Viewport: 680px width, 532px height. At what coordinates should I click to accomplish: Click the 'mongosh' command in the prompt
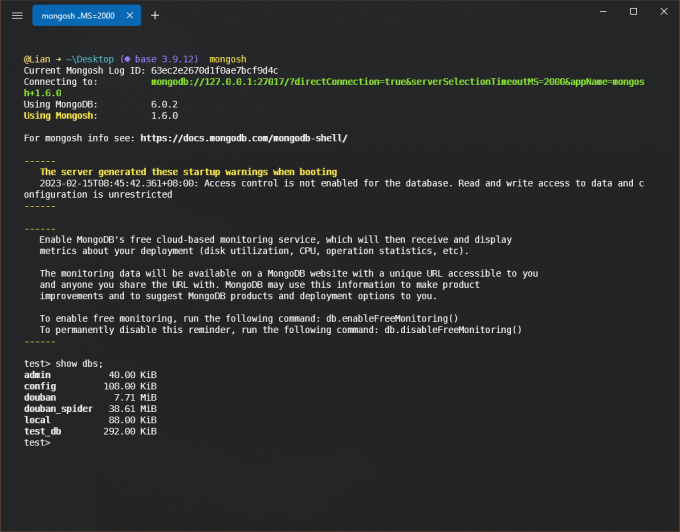coord(228,59)
